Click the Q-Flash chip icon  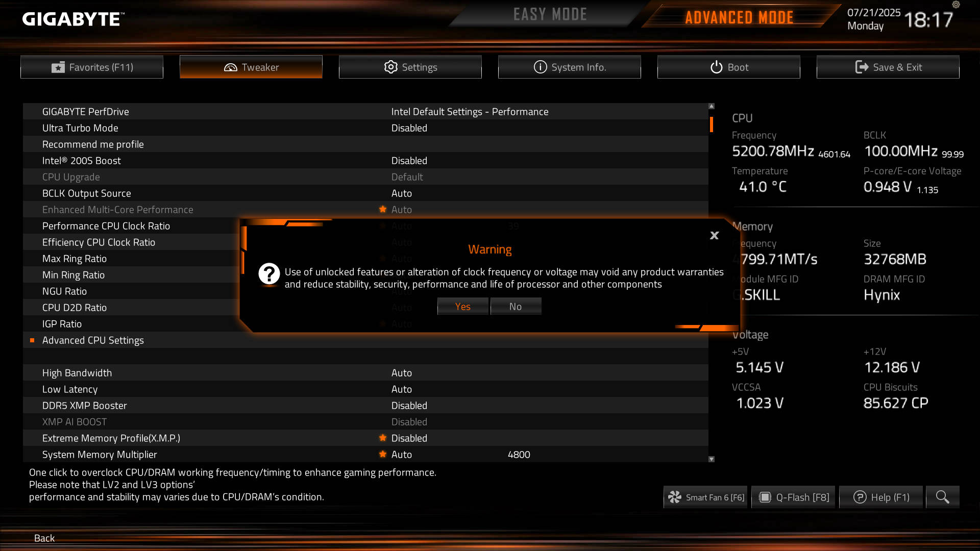click(x=765, y=497)
